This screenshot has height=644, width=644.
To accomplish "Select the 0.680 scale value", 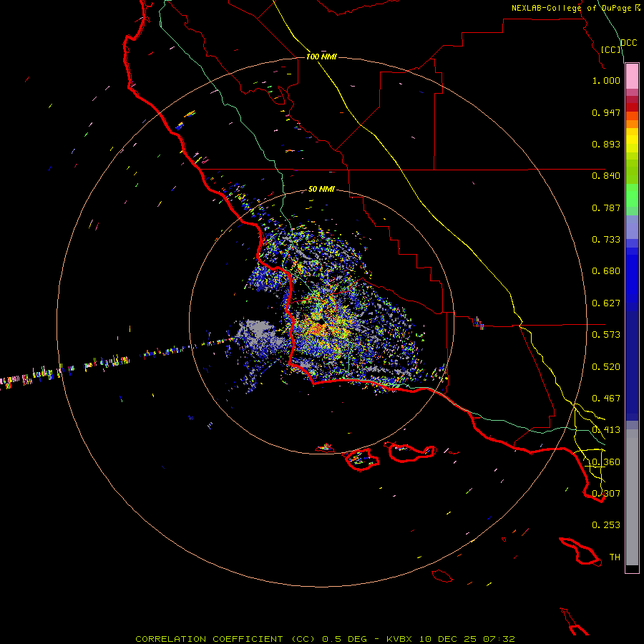I will coord(606,271).
